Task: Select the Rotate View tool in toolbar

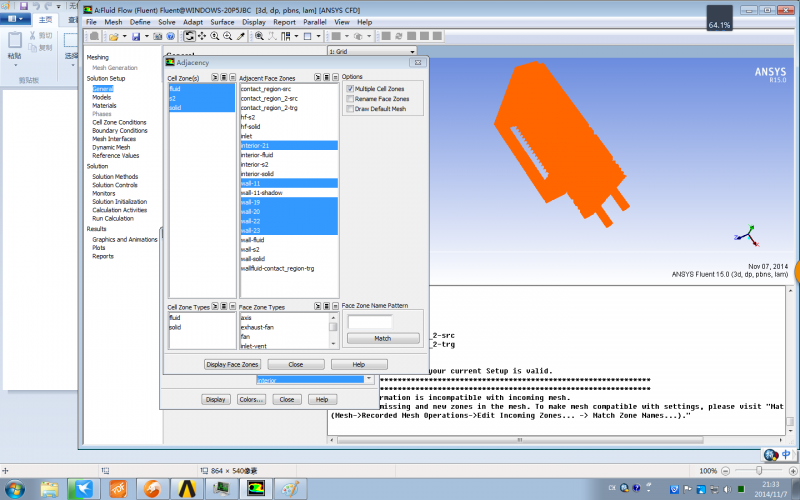Action: click(x=189, y=36)
